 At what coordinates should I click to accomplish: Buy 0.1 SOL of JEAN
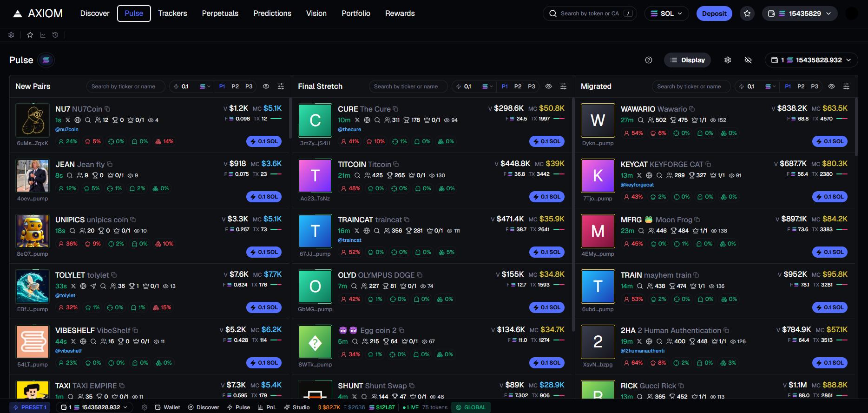coord(264,197)
